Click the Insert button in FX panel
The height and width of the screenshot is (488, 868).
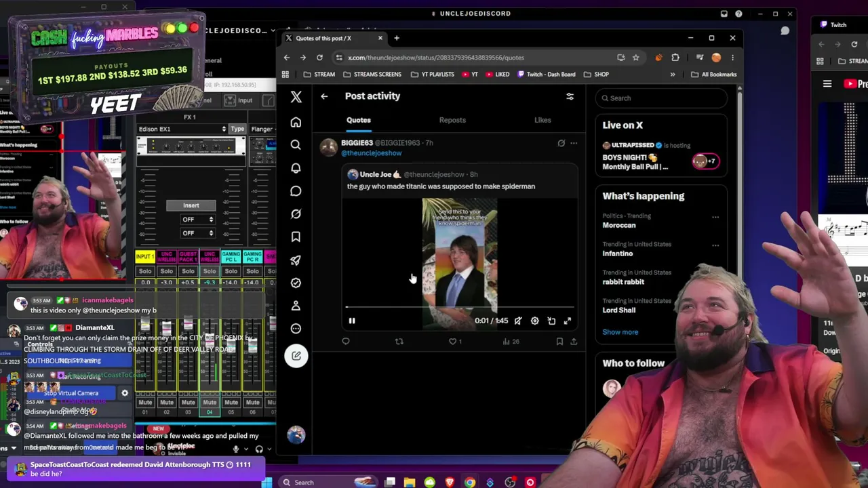coord(191,205)
